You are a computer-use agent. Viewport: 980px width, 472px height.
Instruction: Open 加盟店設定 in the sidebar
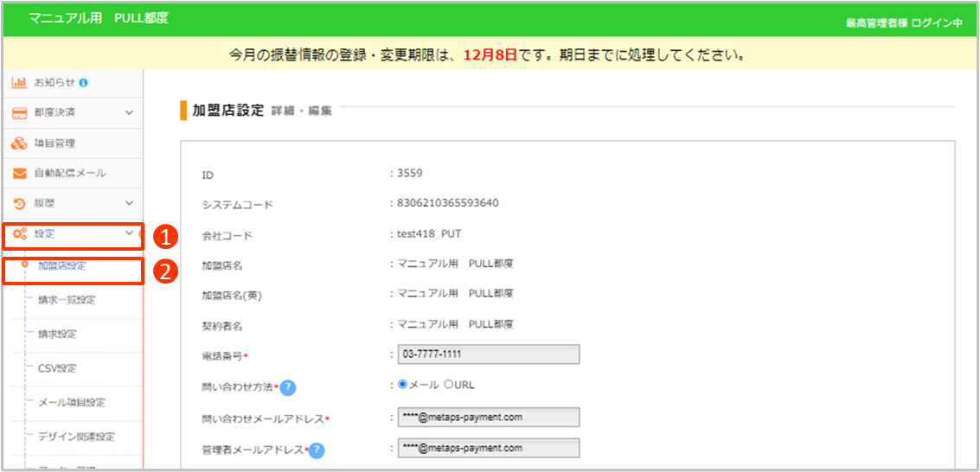pyautogui.click(x=61, y=266)
